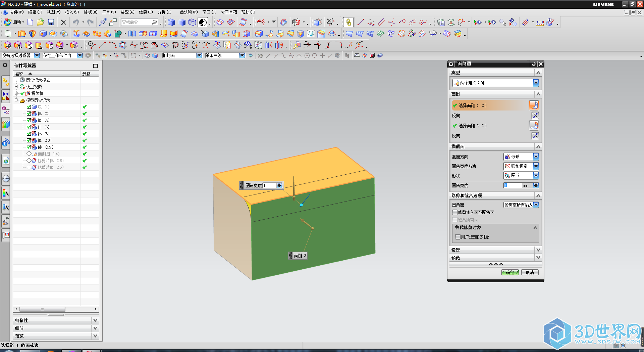The height and width of the screenshot is (352, 644).
Task: Open the 截面方向 滚球 dropdown
Action: (521, 157)
